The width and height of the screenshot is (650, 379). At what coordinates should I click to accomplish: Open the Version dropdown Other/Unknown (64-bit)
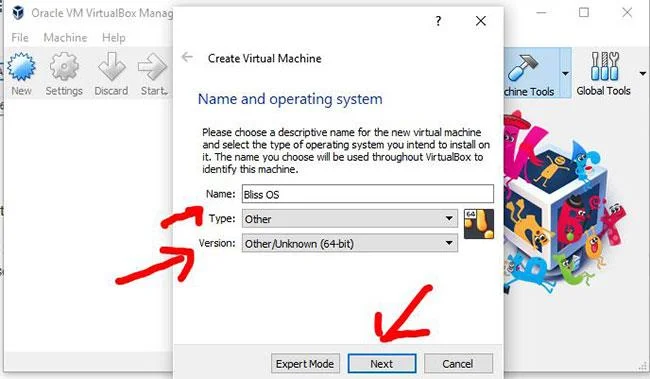pos(349,243)
